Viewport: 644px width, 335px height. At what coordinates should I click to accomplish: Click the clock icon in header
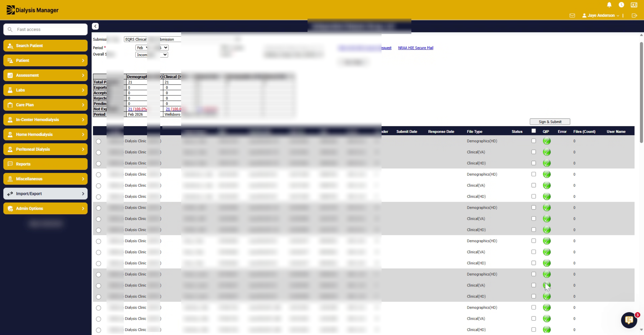(621, 5)
